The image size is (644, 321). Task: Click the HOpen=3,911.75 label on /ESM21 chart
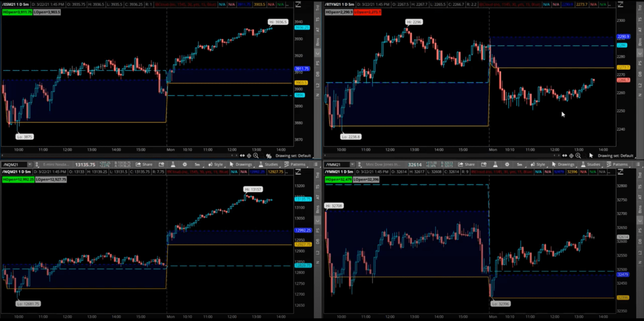pyautogui.click(x=17, y=12)
